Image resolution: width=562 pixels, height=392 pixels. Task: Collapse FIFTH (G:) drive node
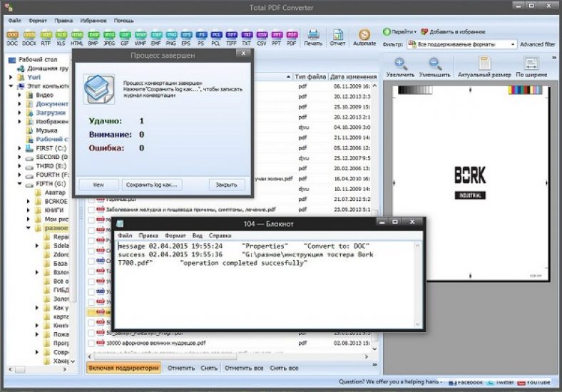(20, 183)
